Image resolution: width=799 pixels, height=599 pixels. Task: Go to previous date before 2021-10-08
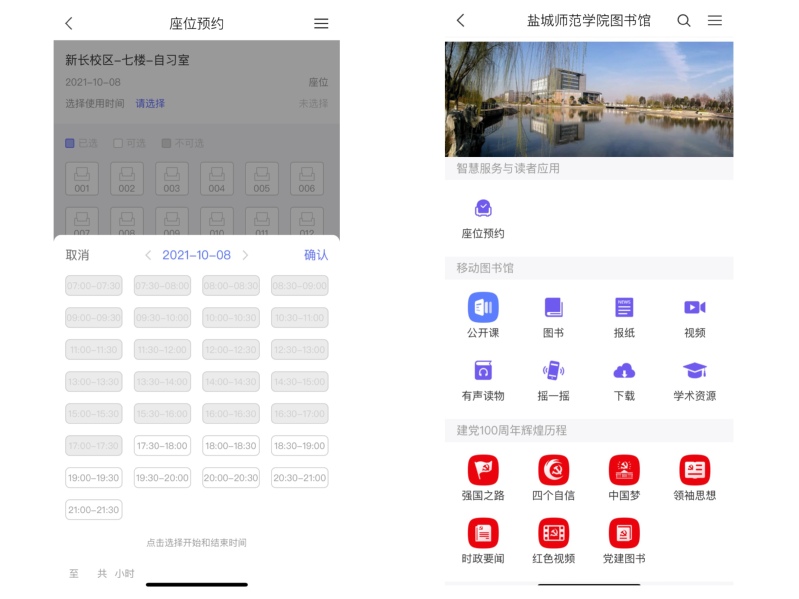(149, 255)
